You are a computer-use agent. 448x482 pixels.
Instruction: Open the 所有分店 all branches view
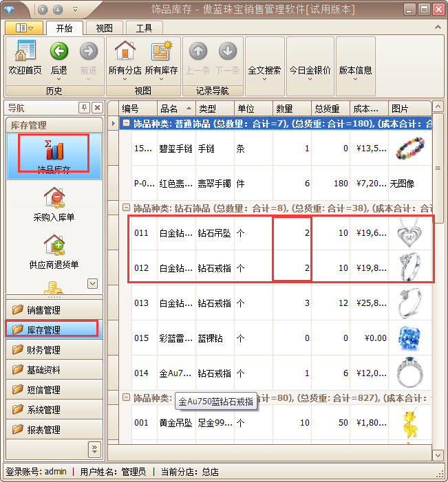(125, 50)
